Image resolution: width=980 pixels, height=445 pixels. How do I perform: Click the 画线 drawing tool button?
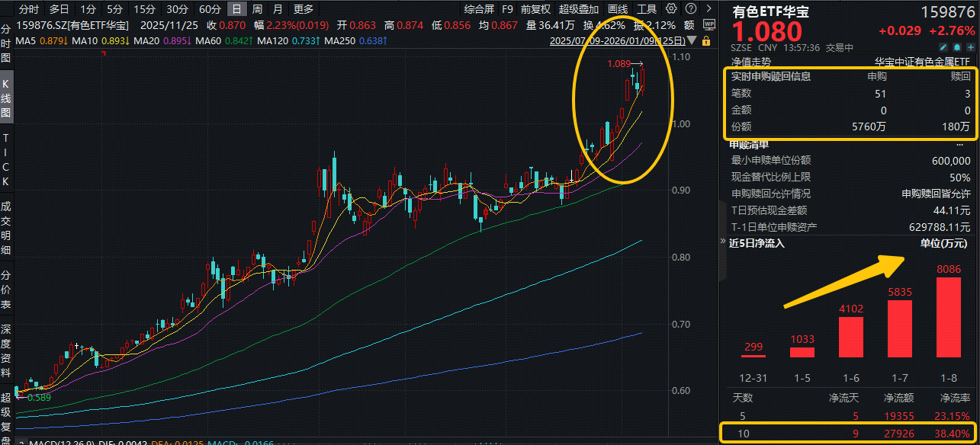[618, 9]
